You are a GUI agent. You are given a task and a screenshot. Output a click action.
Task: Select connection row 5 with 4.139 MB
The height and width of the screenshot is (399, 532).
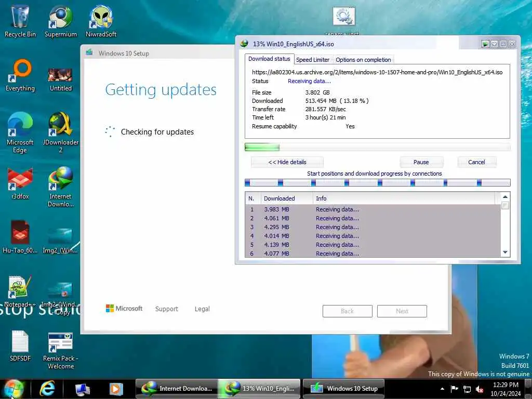373,245
